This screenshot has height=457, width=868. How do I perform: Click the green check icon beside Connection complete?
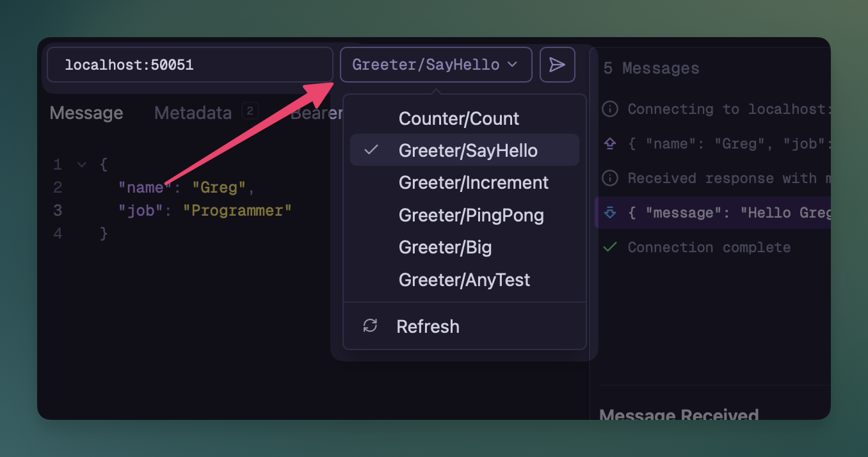[610, 247]
